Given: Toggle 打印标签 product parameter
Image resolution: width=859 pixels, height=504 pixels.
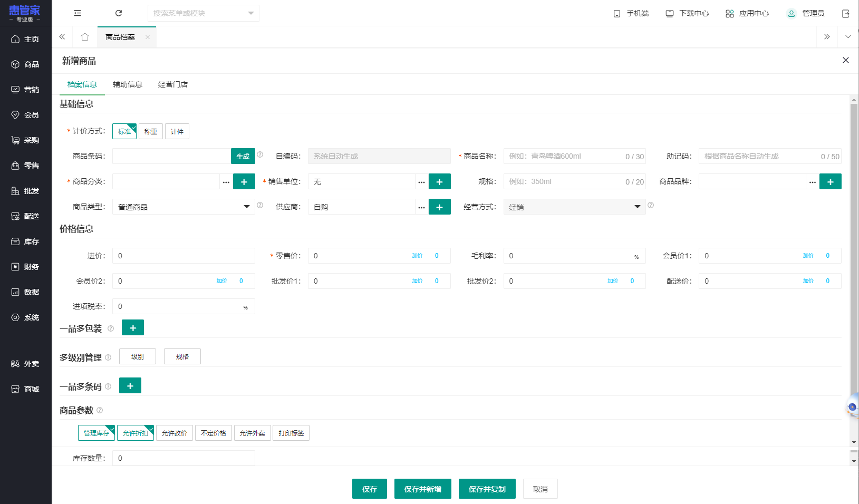Looking at the screenshot, I should point(291,433).
